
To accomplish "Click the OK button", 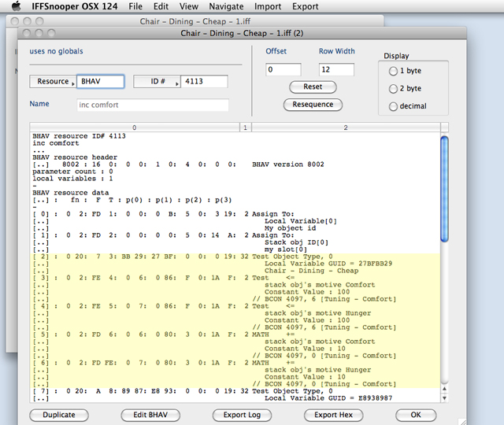I will point(416,415).
